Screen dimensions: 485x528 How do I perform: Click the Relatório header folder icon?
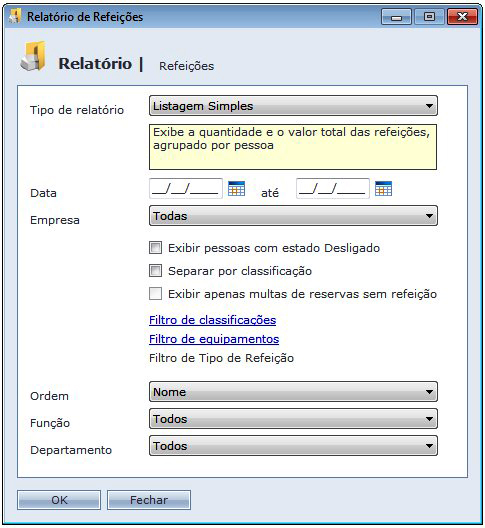[x=33, y=56]
